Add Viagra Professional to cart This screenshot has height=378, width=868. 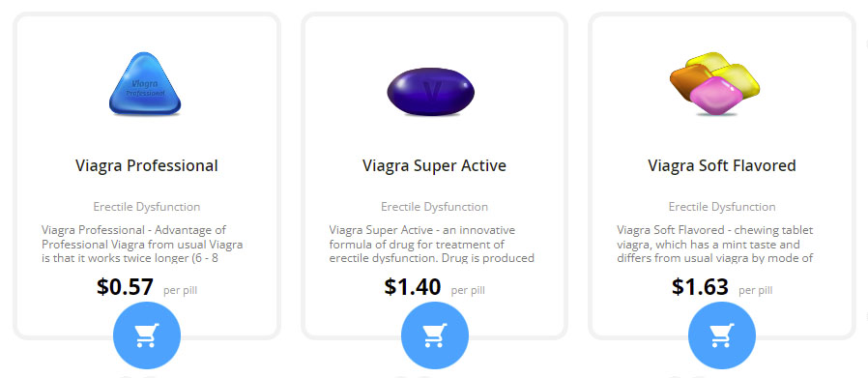[147, 335]
